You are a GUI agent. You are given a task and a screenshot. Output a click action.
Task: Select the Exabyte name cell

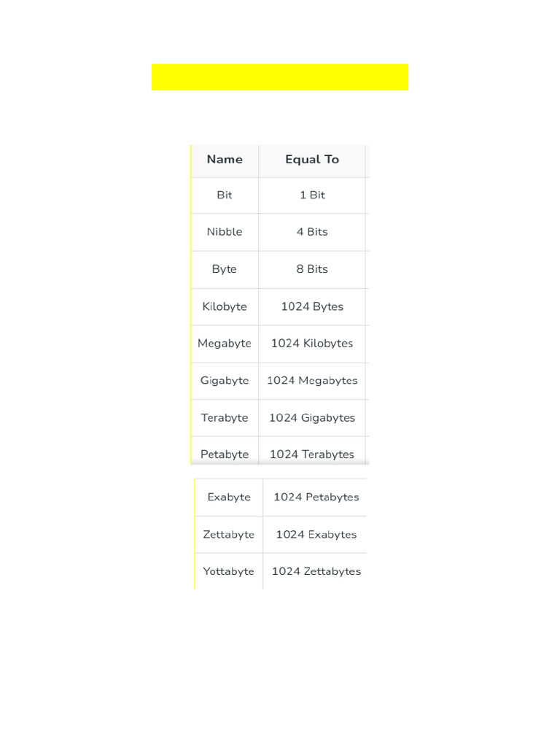point(229,498)
